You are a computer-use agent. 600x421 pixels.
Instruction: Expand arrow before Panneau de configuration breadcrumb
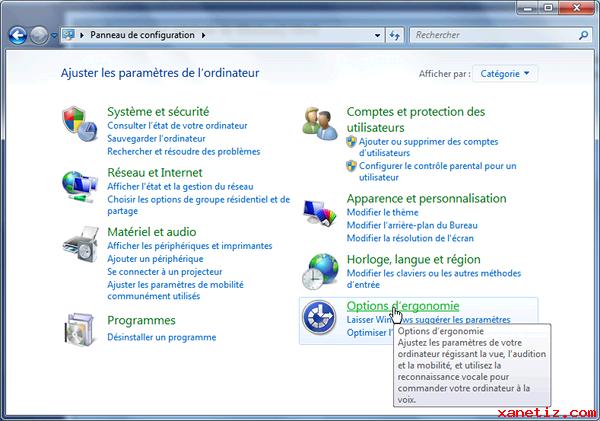click(x=82, y=35)
